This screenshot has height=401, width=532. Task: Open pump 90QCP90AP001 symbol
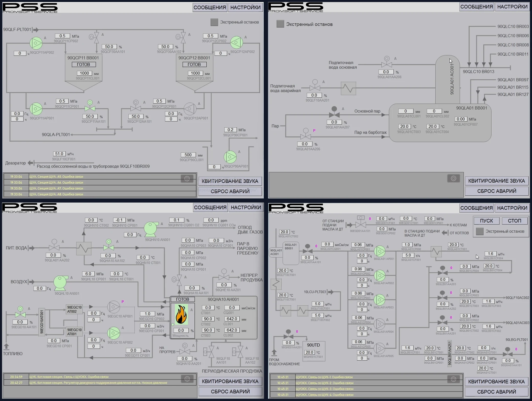[x=230, y=157]
